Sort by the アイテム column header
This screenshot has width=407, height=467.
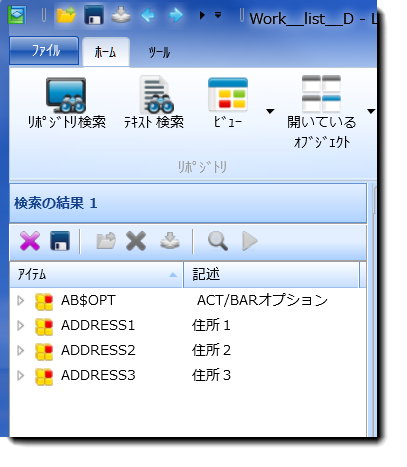(96, 275)
